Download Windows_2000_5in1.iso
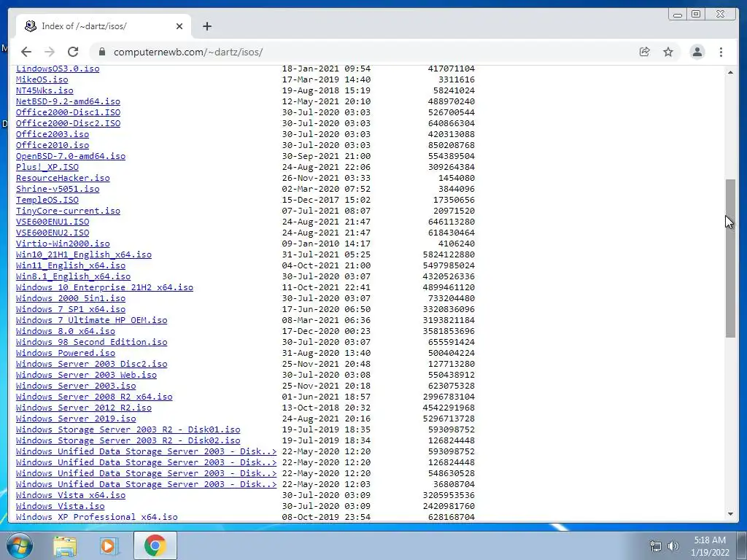Image resolution: width=747 pixels, height=560 pixels. (x=71, y=298)
